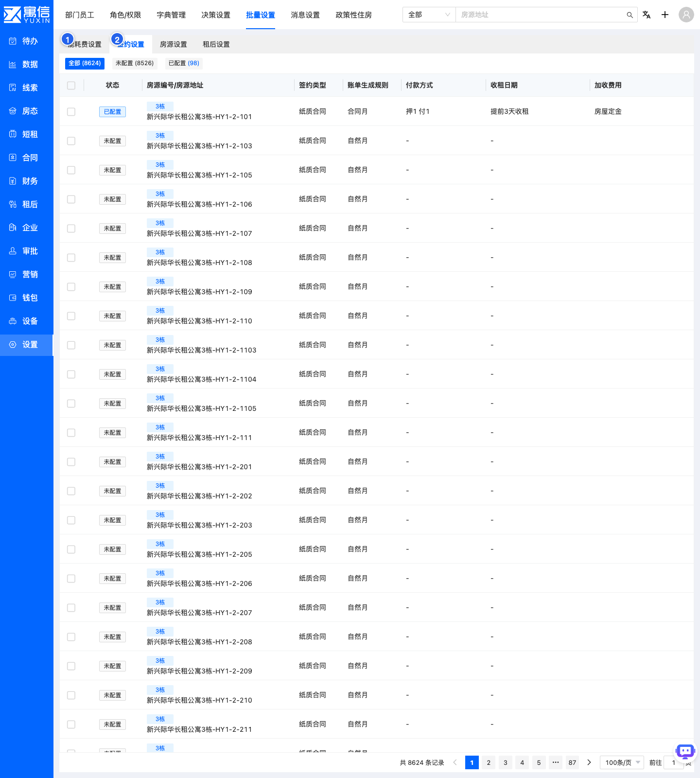Open the 100条/页 page size dropdown

click(x=622, y=762)
